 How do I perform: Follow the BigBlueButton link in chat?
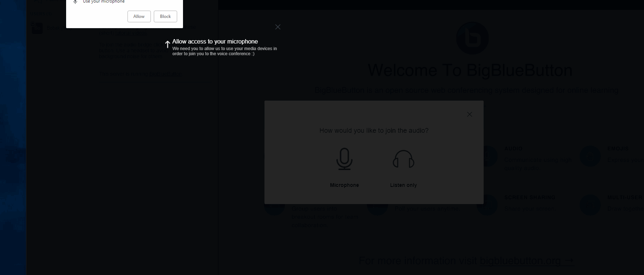coord(165,74)
